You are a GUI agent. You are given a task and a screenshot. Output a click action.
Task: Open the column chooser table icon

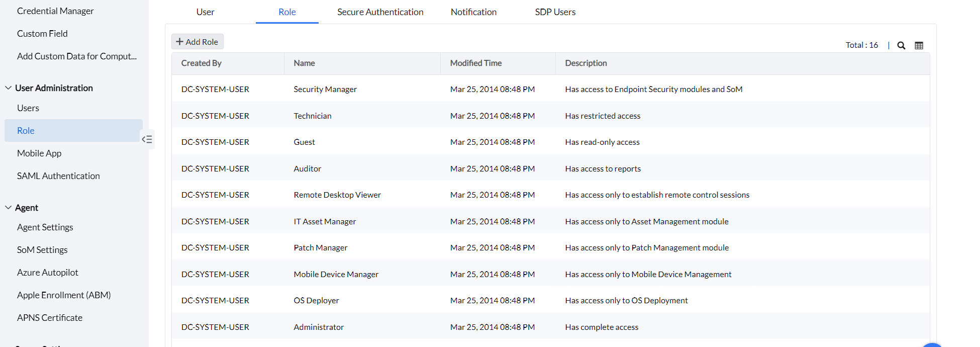(x=919, y=45)
